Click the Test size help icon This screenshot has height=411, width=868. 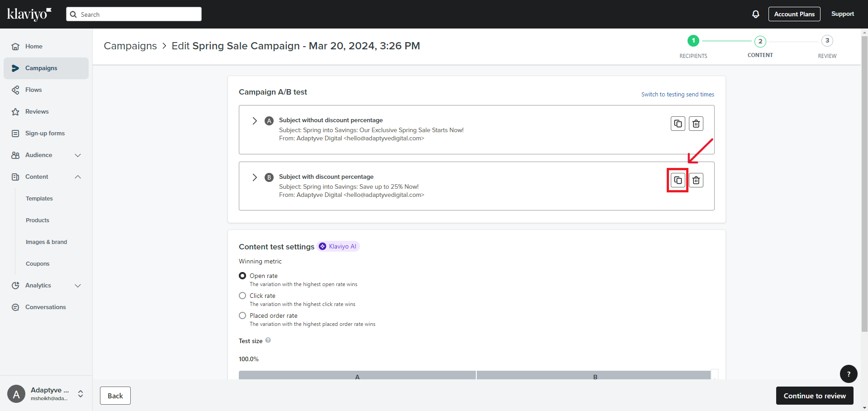268,340
